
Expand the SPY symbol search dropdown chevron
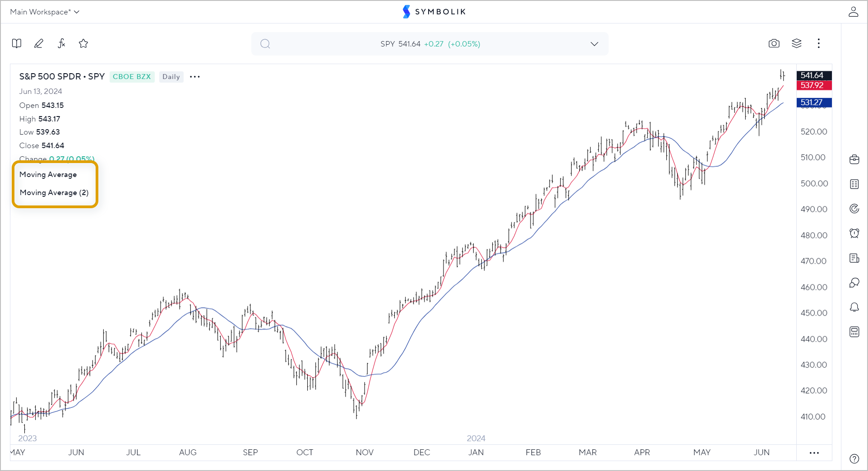(x=595, y=44)
